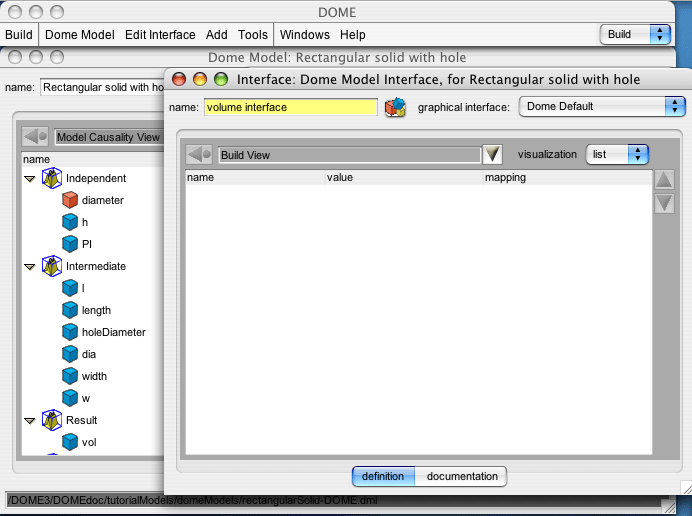Switch to the documentation tab
Screen dimensions: 692x516
(x=461, y=476)
